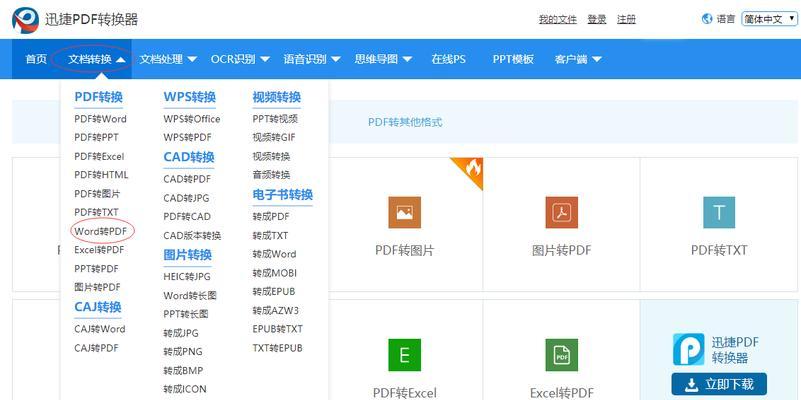This screenshot has width=801, height=400.
Task: Choose HEIC转JPG menu entry
Action: click(186, 277)
